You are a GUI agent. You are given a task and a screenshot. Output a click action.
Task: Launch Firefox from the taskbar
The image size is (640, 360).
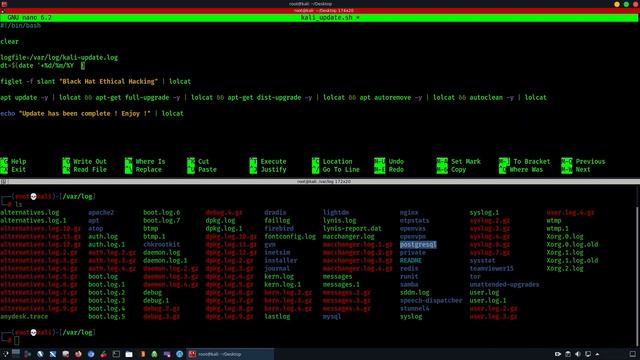coord(78,354)
